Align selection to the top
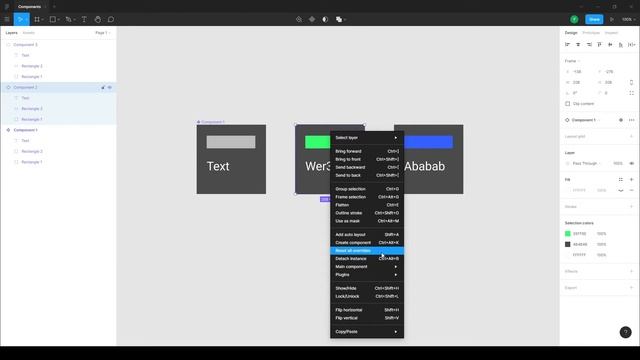 [599, 44]
